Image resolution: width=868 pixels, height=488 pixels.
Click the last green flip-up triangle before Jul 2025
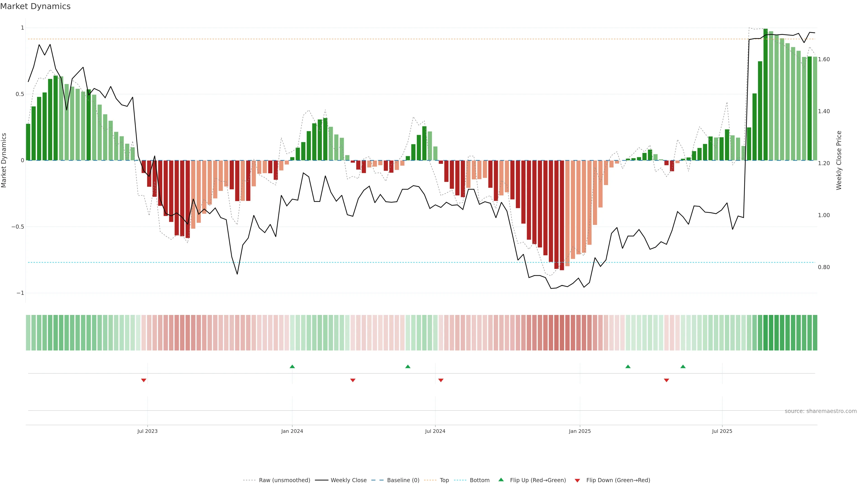pos(683,366)
